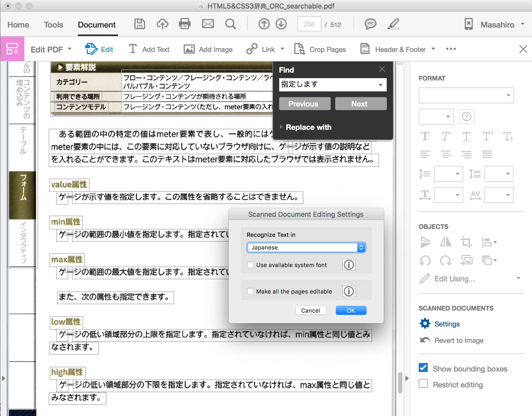Viewport: 532px width, 416px height.
Task: Click the scanned documents Settings gear
Action: pyautogui.click(x=425, y=324)
